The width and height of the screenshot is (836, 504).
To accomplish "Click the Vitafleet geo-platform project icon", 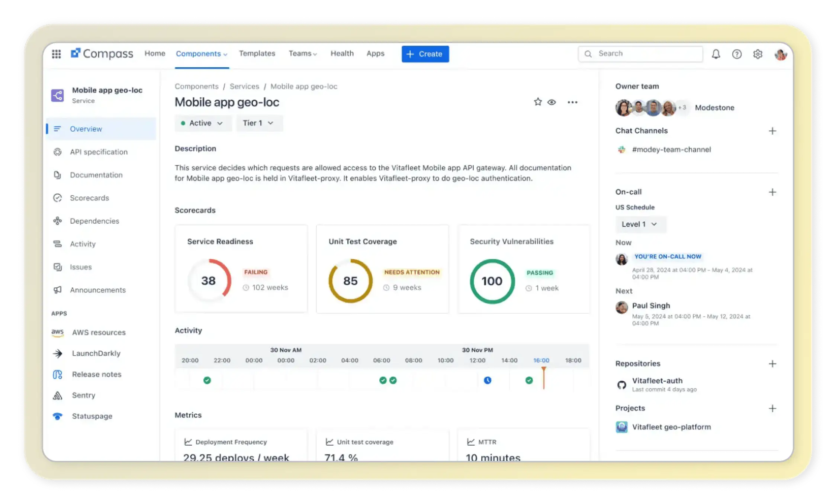I will click(621, 427).
